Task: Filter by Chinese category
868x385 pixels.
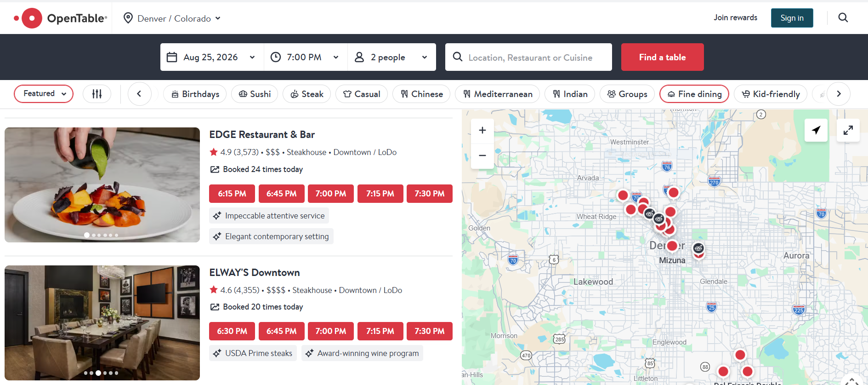Action: click(421, 94)
